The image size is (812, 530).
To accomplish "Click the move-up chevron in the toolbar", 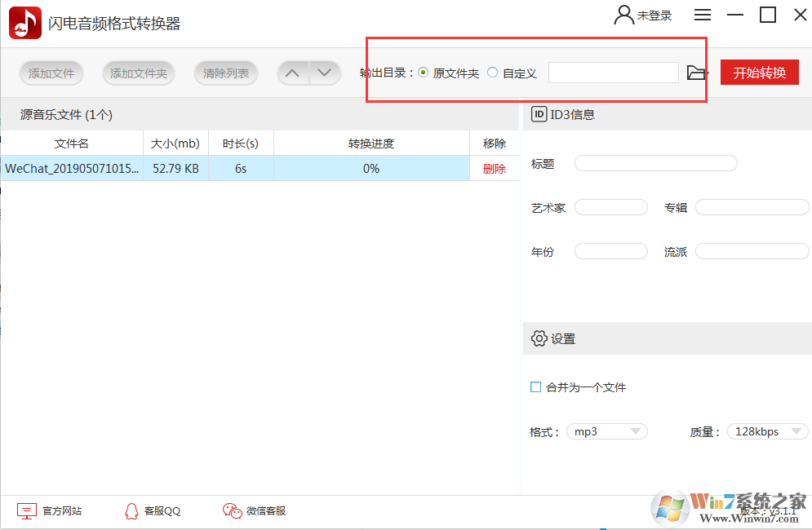I will coord(292,72).
